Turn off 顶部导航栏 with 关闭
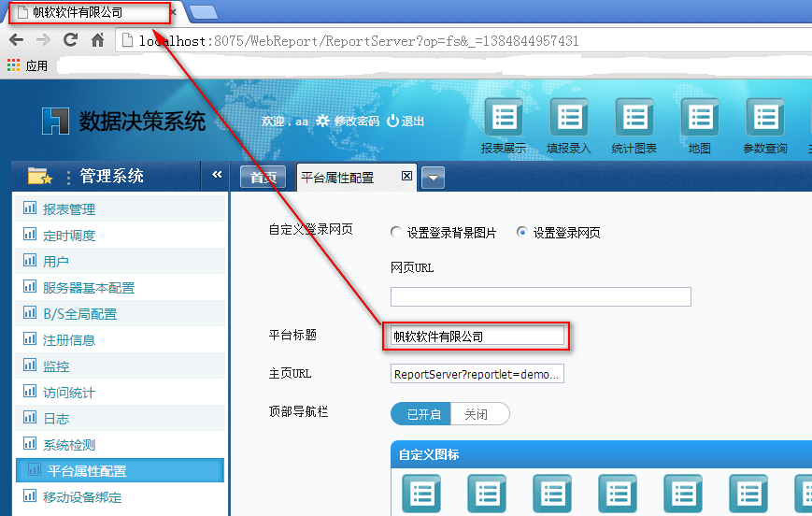 480,414
